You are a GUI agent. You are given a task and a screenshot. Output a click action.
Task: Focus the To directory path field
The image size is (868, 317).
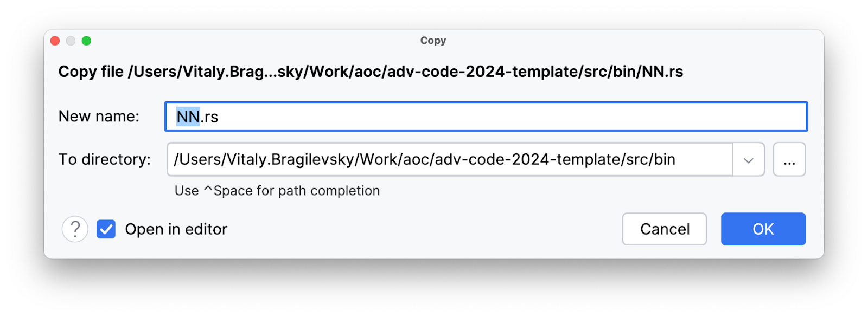[450, 159]
